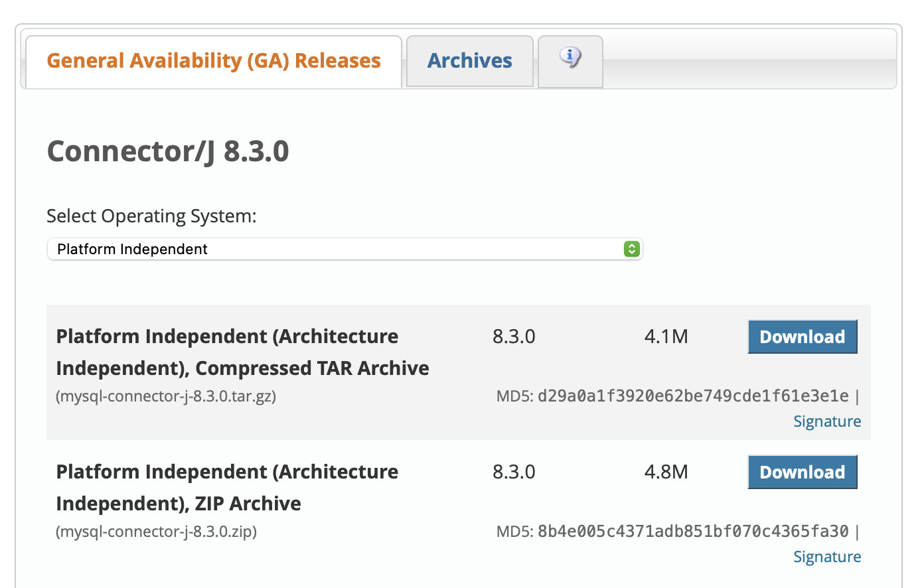Screen dimensions: 924x588
Task: Open the information bubble icon tab
Action: tap(570, 61)
